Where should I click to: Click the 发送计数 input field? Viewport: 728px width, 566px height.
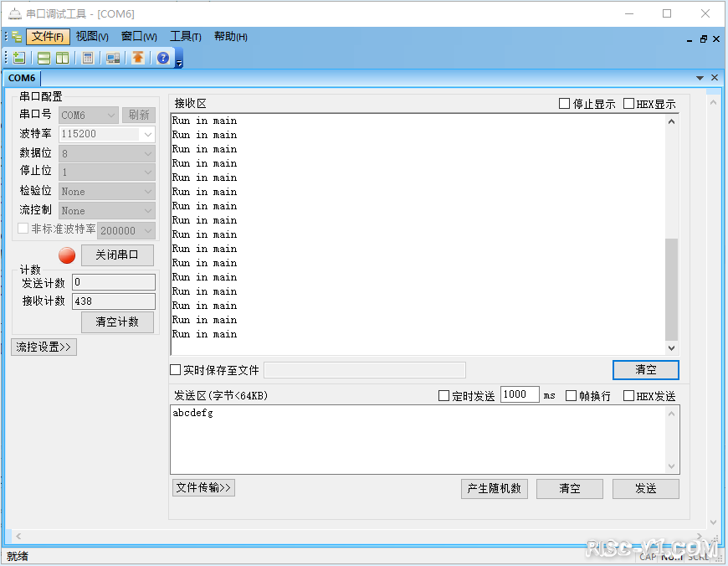click(114, 282)
